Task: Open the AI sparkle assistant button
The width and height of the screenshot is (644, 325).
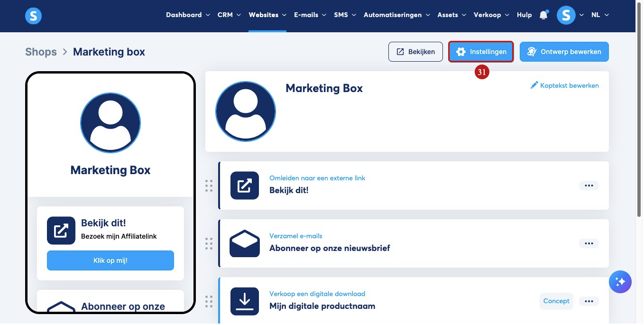Action: pyautogui.click(x=620, y=282)
